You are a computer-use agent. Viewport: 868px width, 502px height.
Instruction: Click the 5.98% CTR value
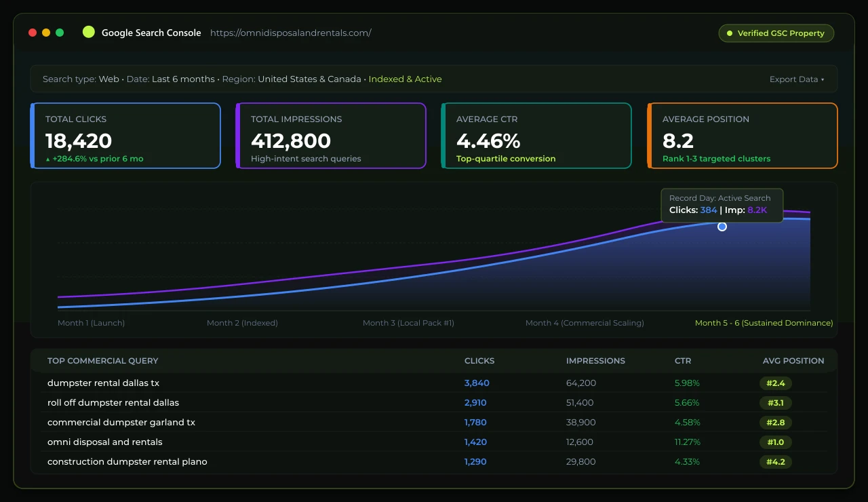coord(687,383)
